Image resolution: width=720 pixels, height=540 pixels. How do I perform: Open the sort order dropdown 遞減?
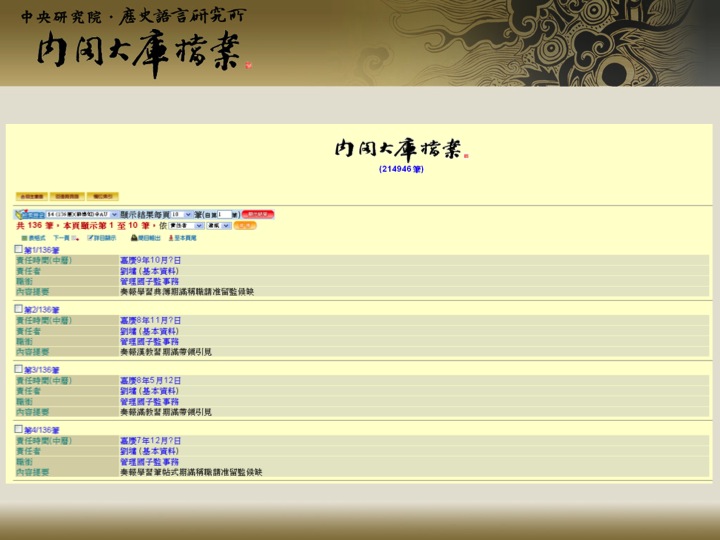tap(218, 226)
